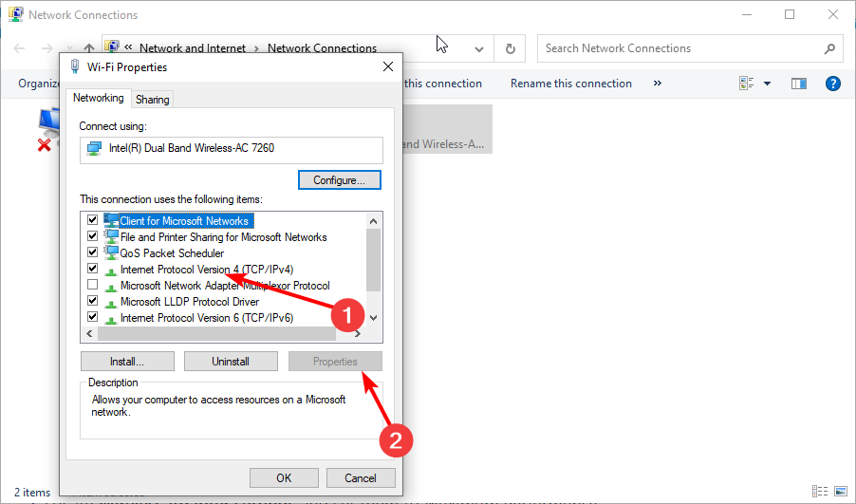Viewport: 856px width, 504px height.
Task: Click the search magnifier icon
Action: pyautogui.click(x=829, y=48)
